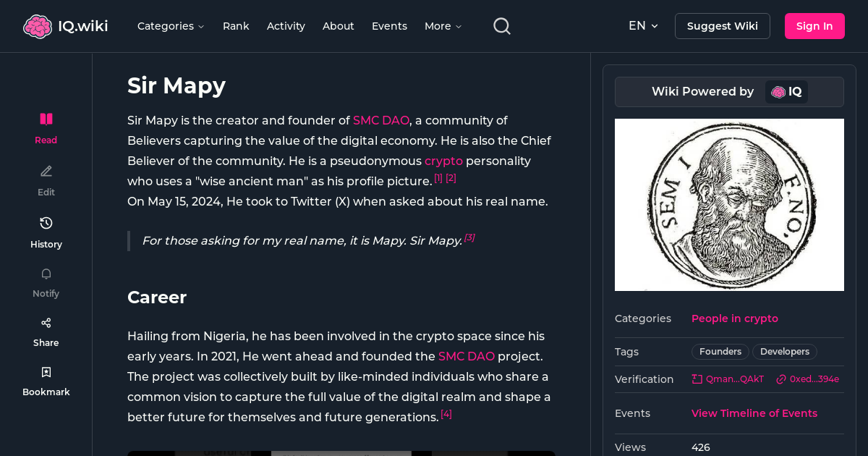Image resolution: width=868 pixels, height=456 pixels.
Task: Select the Developers tag
Action: pyautogui.click(x=784, y=352)
